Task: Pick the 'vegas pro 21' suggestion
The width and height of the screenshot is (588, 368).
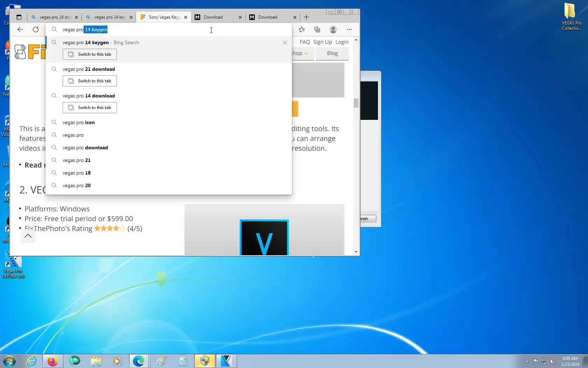Action: 169,160
